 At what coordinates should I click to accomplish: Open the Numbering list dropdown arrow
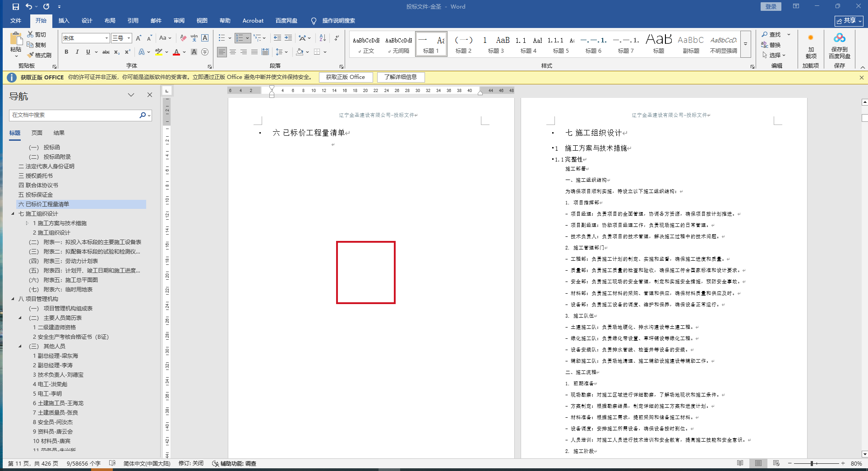(x=248, y=38)
